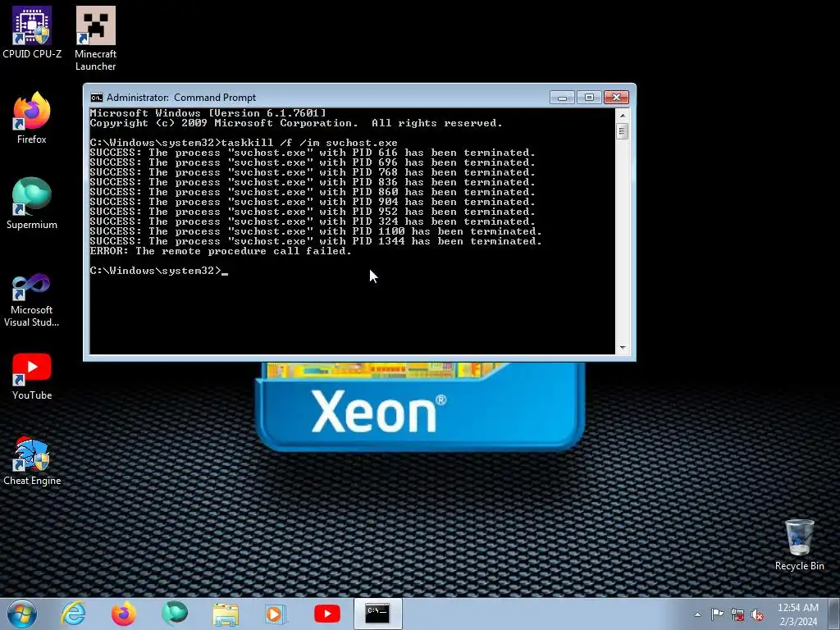Open Command Prompt system menu icon
Viewport: 840px width, 630px height.
(97, 98)
